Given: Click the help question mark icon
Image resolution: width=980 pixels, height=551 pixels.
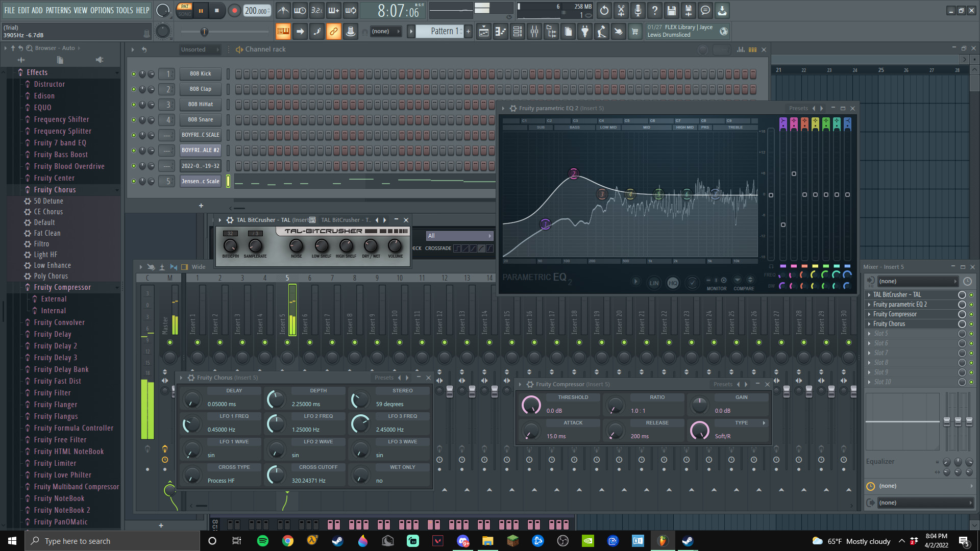Looking at the screenshot, I should [655, 10].
